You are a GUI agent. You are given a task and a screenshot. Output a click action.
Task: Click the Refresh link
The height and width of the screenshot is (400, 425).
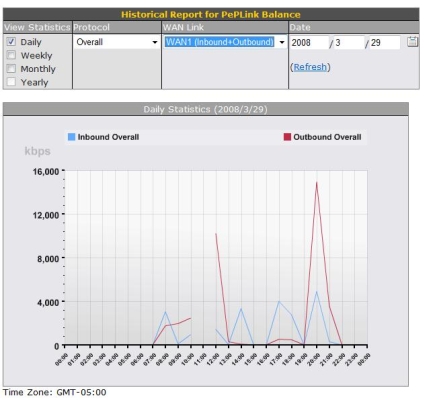[x=310, y=67]
